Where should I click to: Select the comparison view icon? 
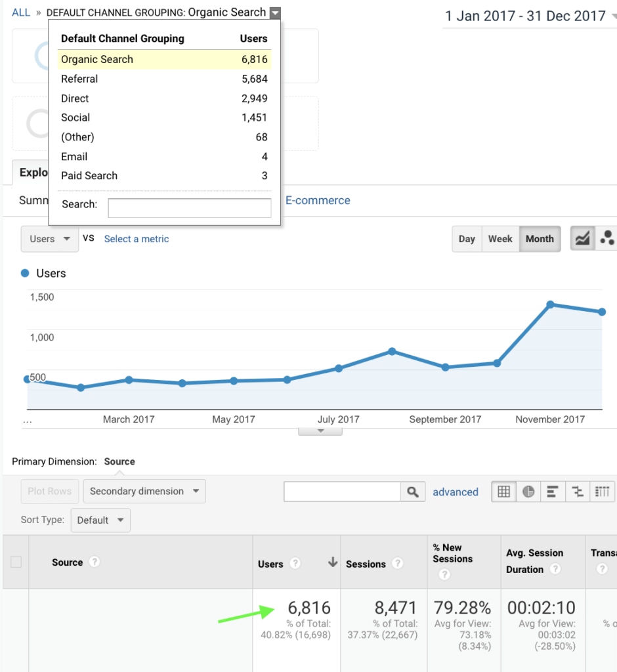[578, 492]
